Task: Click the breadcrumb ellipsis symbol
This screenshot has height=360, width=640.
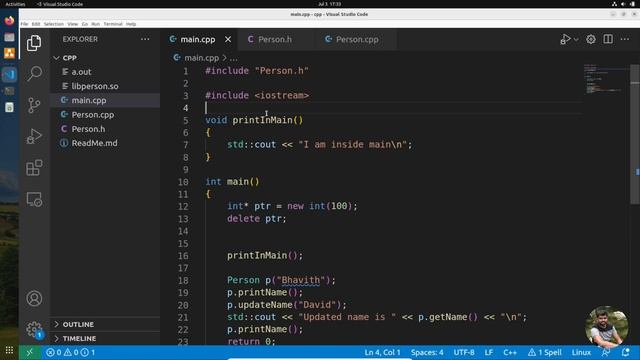Action: pos(233,58)
